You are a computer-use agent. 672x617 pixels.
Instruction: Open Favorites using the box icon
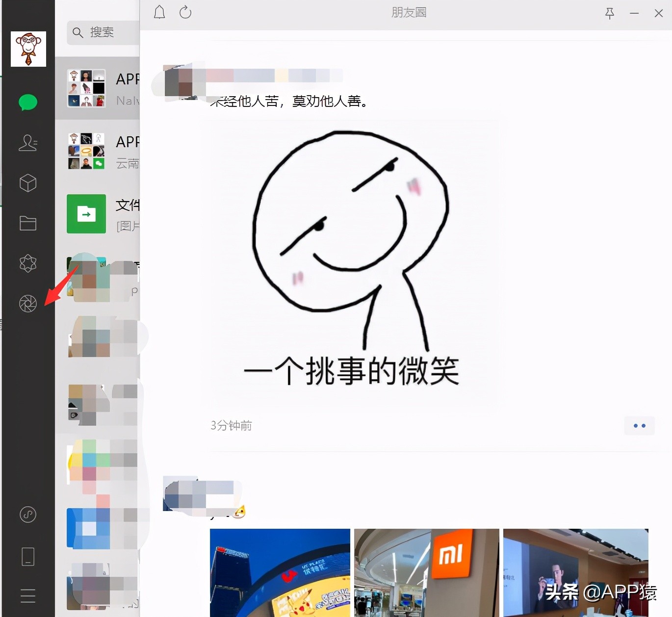pos(28,183)
